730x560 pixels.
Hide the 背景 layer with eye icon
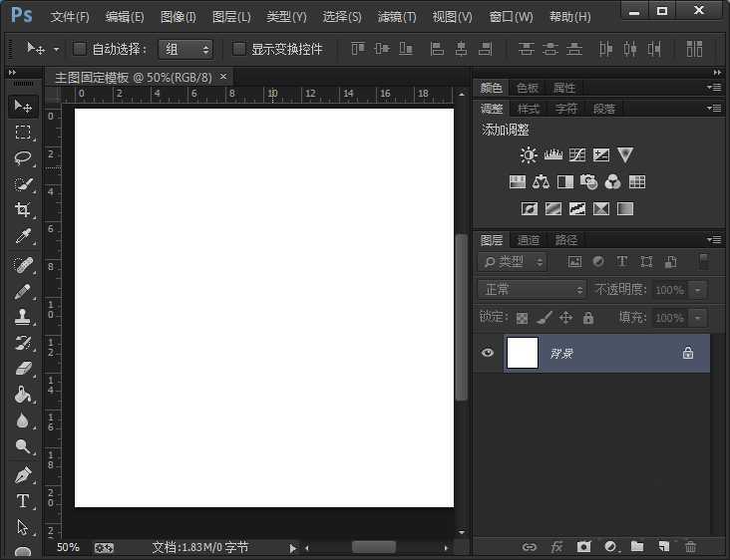tap(488, 353)
